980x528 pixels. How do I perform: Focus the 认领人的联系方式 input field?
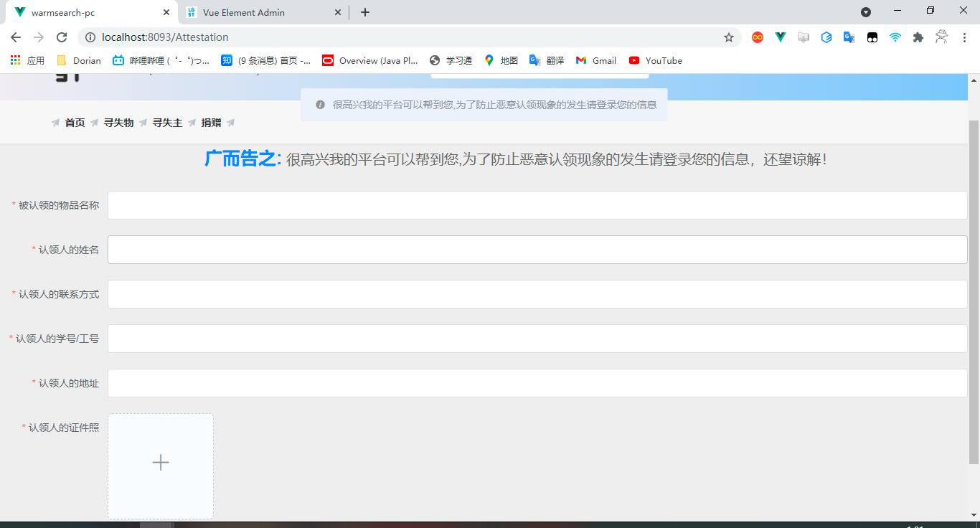[x=537, y=294]
